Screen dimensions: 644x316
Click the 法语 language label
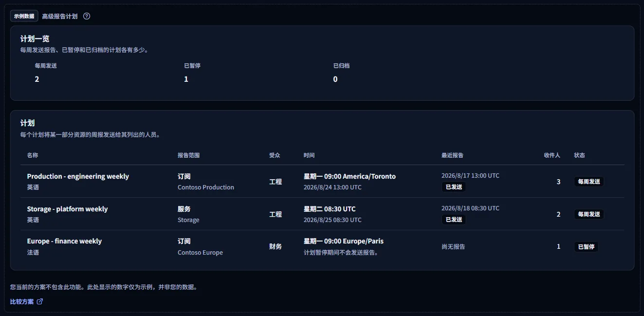(x=33, y=252)
